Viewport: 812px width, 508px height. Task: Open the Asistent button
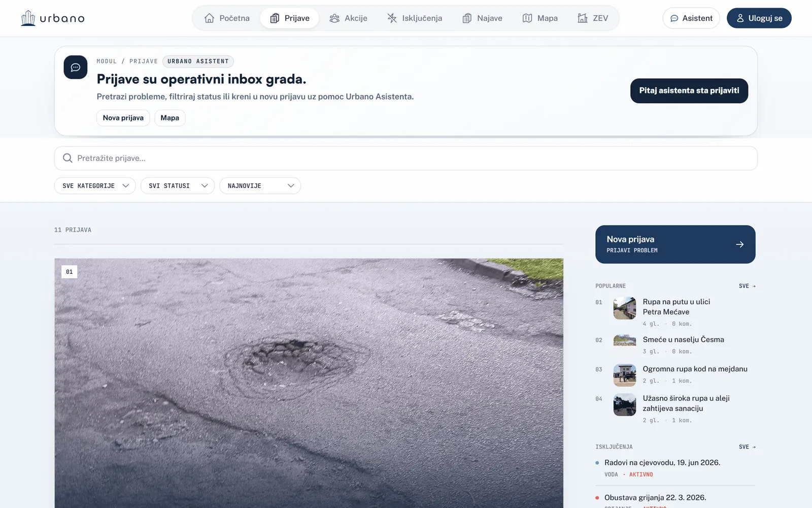(x=691, y=18)
